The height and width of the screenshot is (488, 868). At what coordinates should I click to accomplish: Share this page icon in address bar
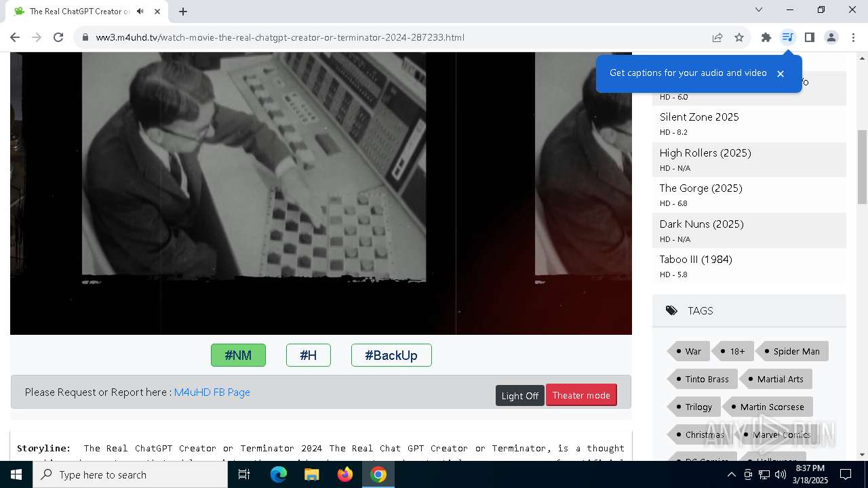coord(717,37)
